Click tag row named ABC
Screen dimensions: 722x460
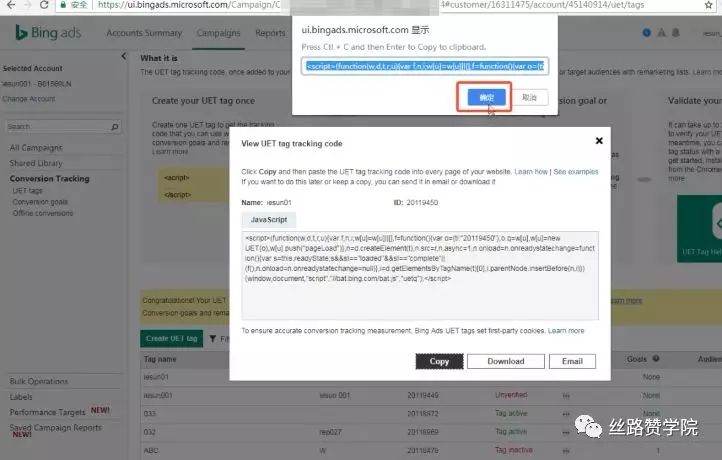pos(151,450)
